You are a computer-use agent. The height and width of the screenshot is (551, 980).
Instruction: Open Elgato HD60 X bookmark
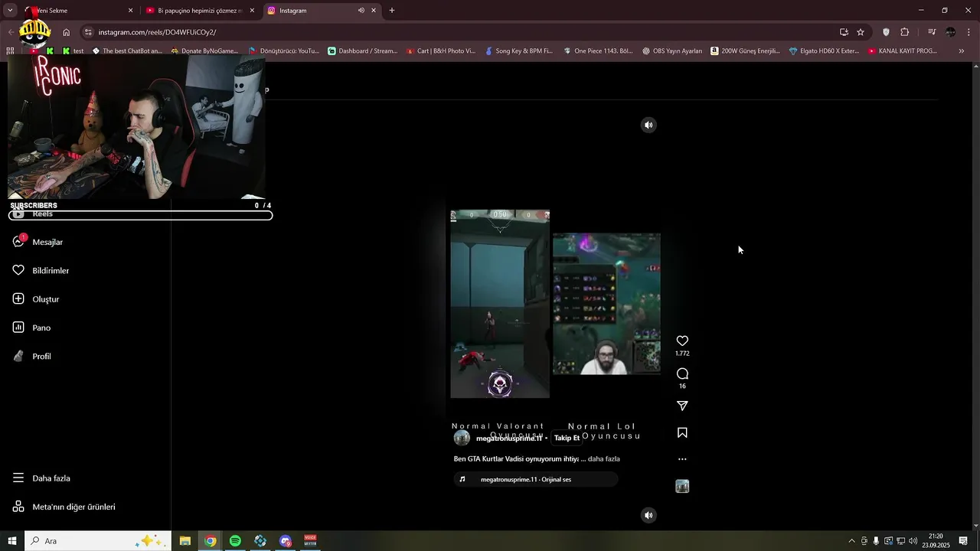coord(824,51)
